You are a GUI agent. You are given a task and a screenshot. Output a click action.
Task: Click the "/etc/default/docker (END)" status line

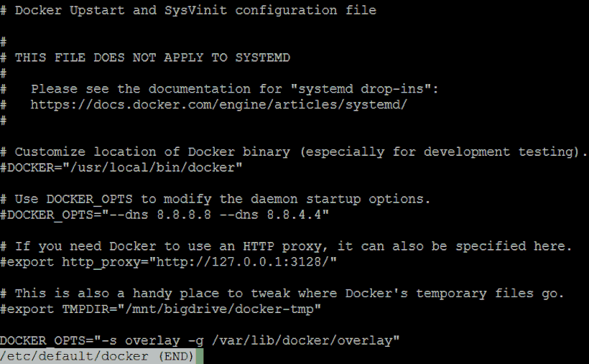tap(96, 356)
